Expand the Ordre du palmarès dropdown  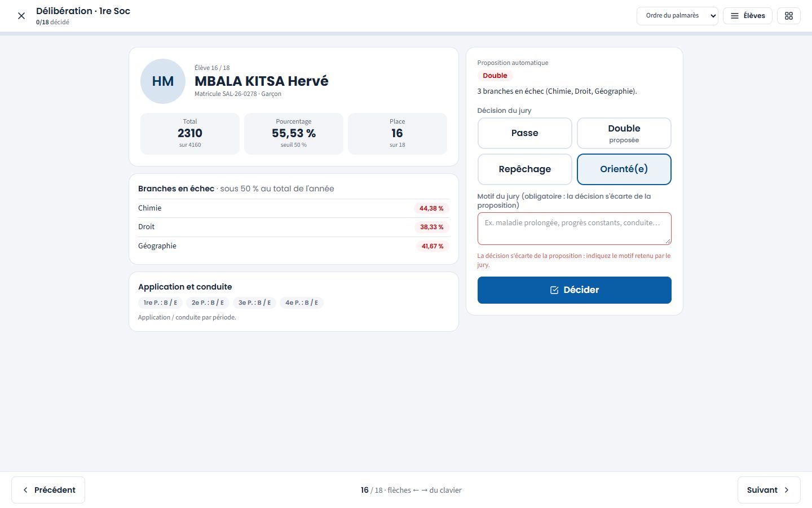click(x=677, y=16)
